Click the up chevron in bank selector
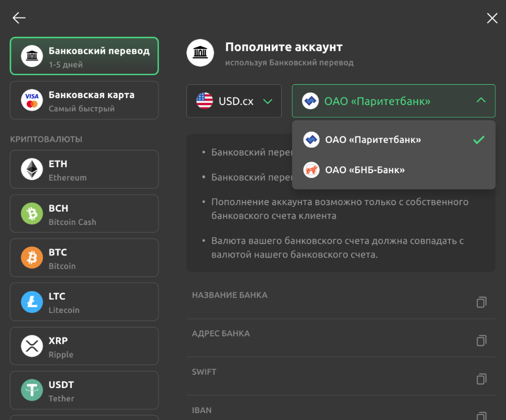The height and width of the screenshot is (420, 506). (481, 100)
